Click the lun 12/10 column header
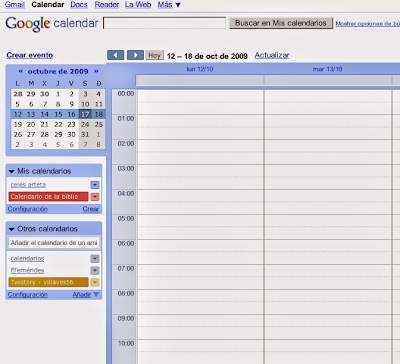The width and height of the screenshot is (400, 364). click(200, 69)
